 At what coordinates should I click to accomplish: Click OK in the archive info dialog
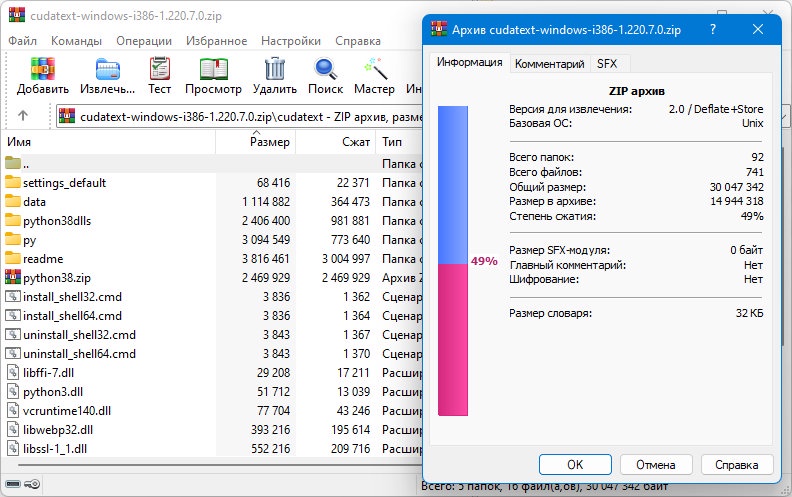click(x=575, y=464)
